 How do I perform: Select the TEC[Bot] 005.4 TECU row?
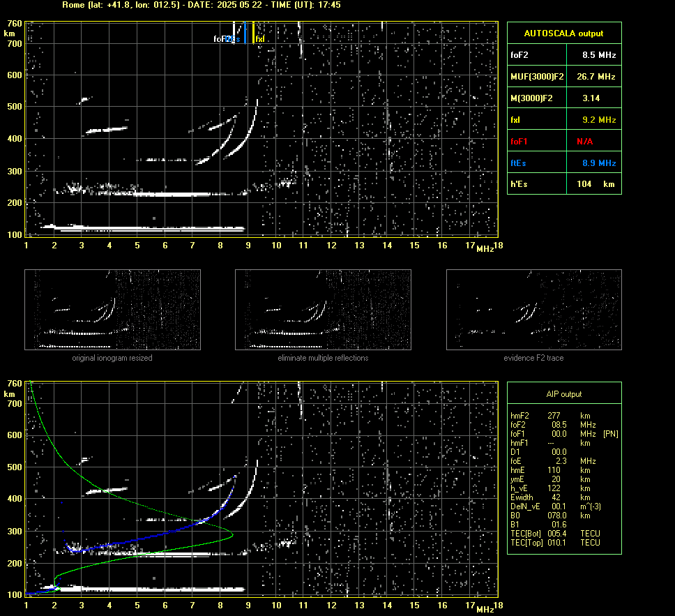555,533
